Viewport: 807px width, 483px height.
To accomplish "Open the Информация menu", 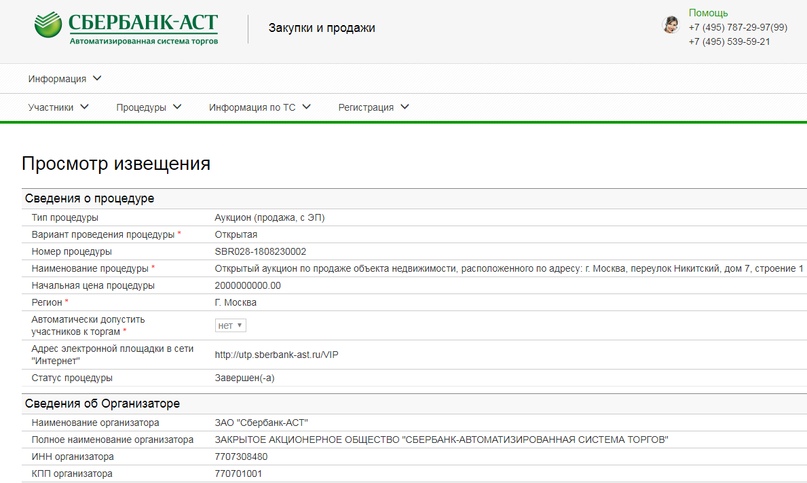I will tap(57, 79).
